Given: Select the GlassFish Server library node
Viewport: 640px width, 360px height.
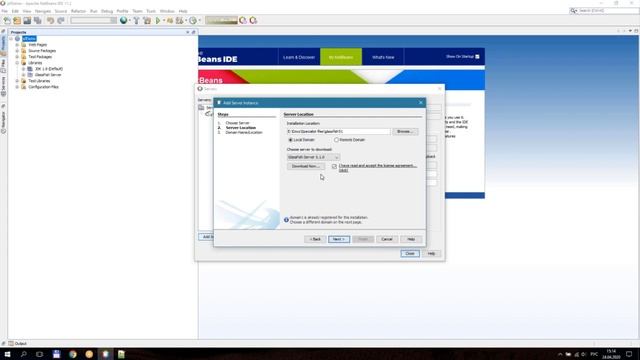Looking at the screenshot, I should point(47,75).
